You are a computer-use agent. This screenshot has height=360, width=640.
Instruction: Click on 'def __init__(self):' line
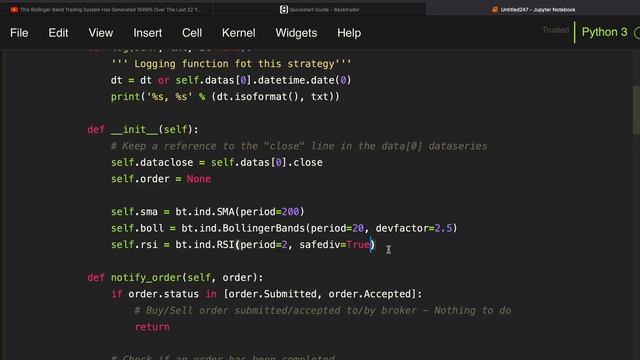click(x=143, y=129)
